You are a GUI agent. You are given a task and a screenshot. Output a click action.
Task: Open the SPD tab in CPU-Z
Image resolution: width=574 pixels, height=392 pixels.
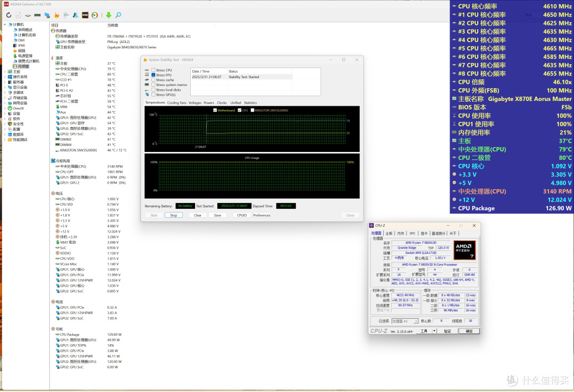point(412,234)
